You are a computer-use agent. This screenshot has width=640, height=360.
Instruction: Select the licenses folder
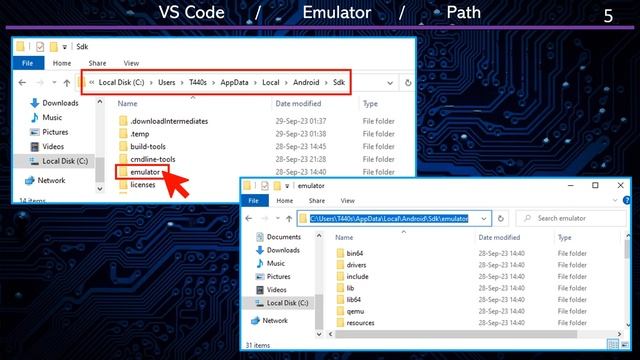pyautogui.click(x=142, y=184)
